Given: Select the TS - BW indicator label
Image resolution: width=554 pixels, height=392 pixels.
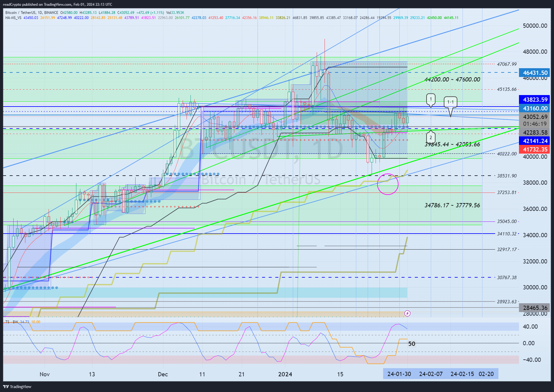Looking at the screenshot, I should 12,322.
